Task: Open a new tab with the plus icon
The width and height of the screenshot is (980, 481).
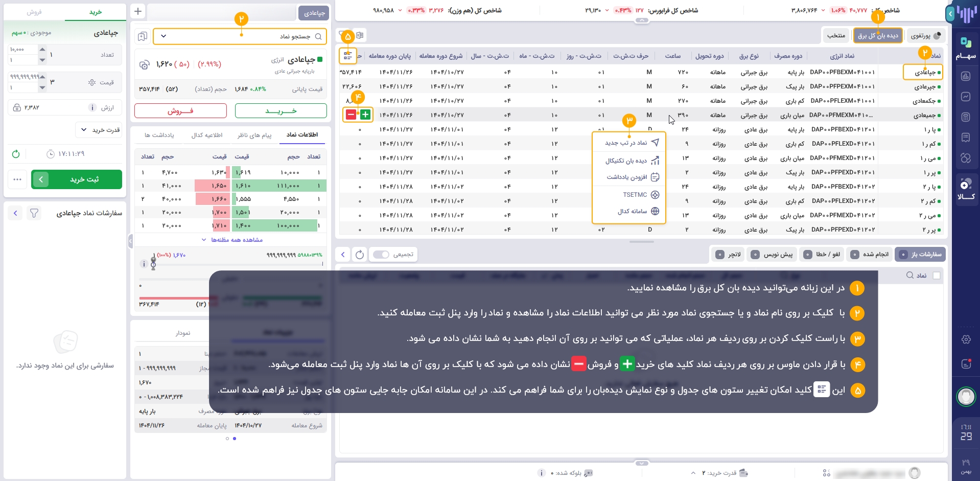Action: pyautogui.click(x=137, y=11)
